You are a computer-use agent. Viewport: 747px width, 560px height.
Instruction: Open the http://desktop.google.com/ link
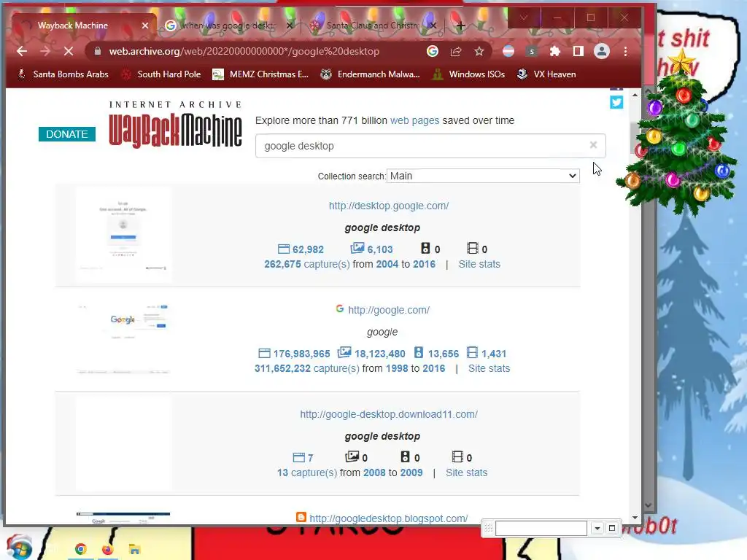coord(389,206)
